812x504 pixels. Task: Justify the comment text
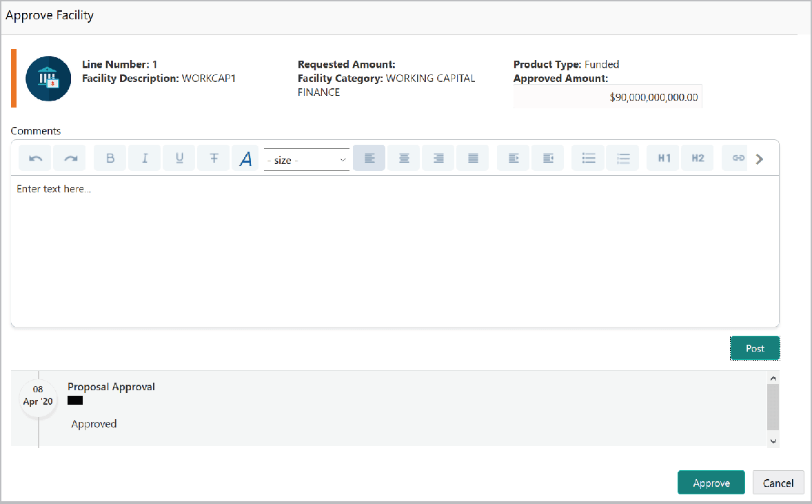[473, 158]
